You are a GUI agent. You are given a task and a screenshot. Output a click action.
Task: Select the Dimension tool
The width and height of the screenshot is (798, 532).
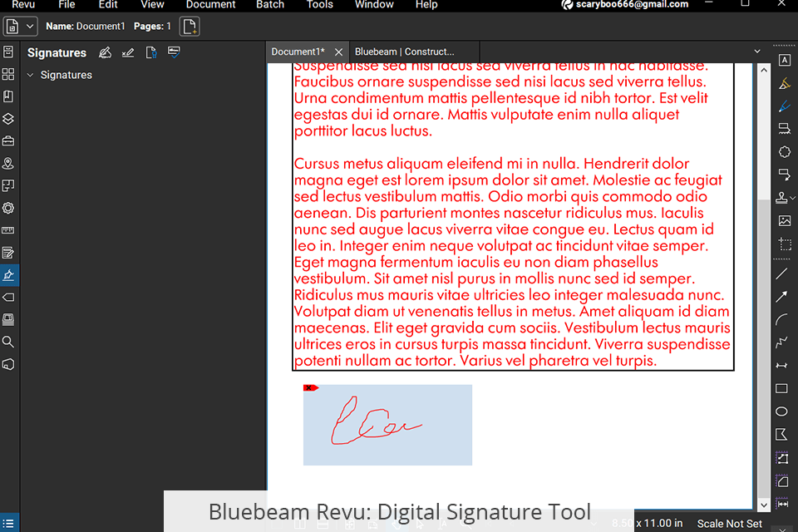pos(781,366)
